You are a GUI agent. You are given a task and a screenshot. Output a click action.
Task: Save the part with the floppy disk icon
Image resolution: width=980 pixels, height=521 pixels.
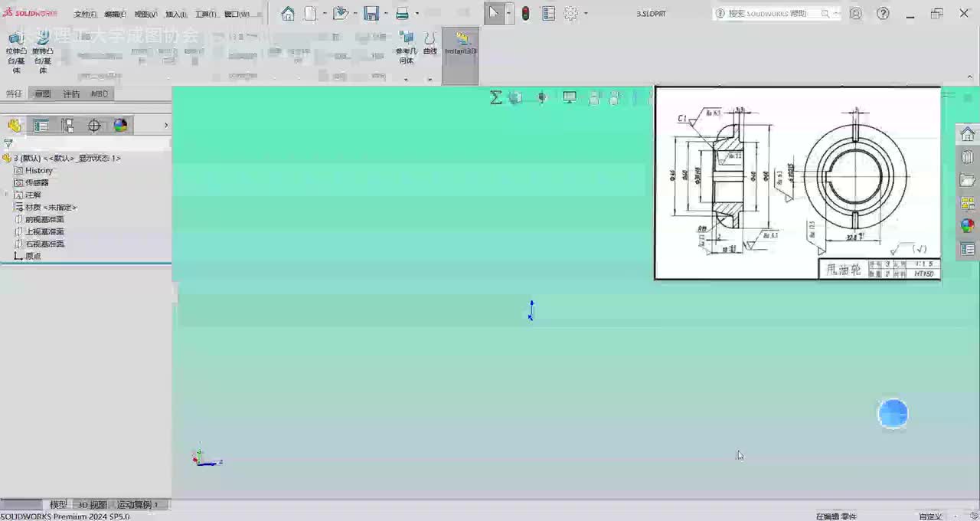click(371, 13)
